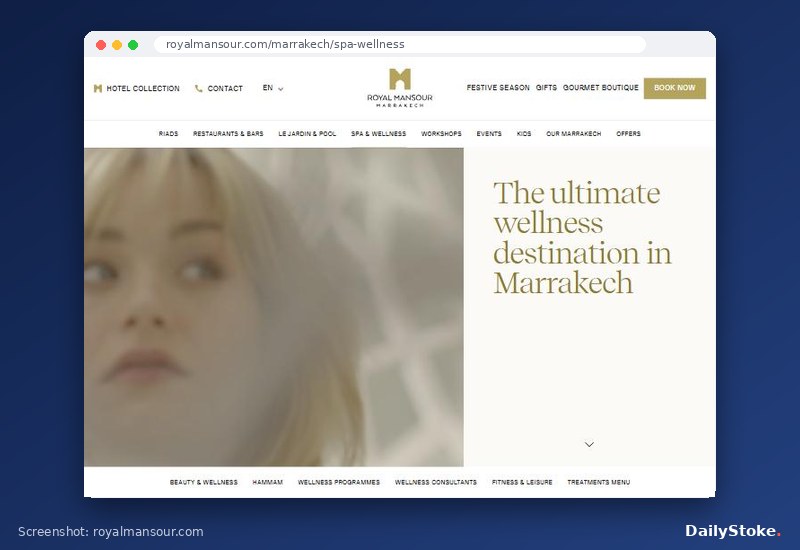Open the Hotel Collection link
The height and width of the screenshot is (550, 800).
(x=143, y=88)
